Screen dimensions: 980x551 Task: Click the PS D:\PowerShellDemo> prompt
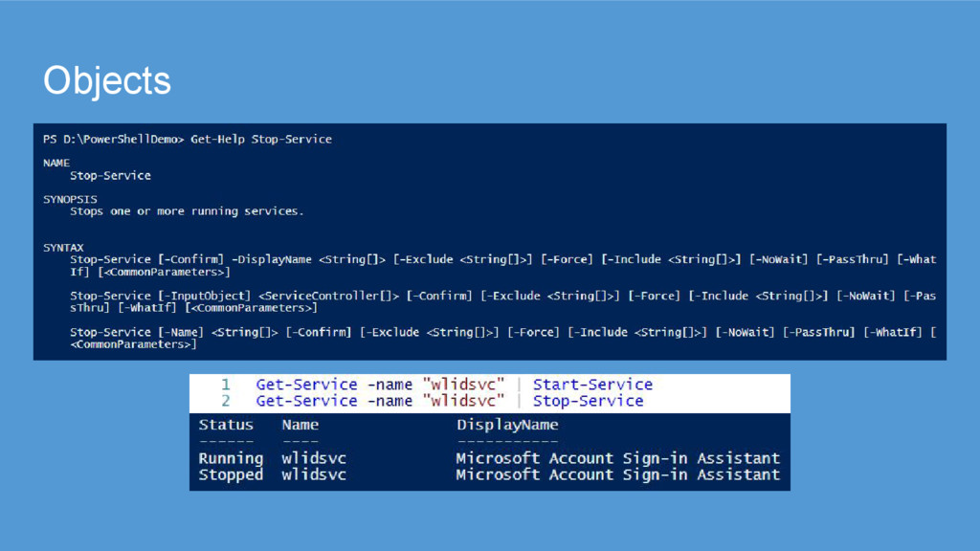114,140
